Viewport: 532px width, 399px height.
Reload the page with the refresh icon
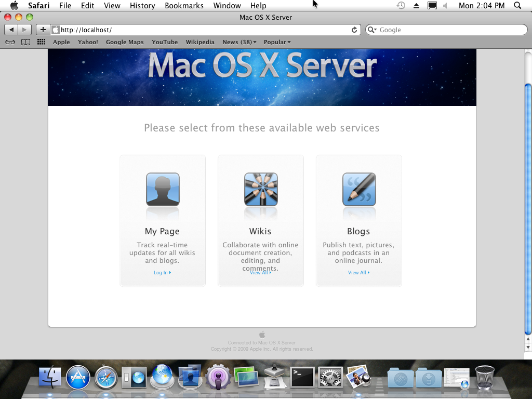354,30
